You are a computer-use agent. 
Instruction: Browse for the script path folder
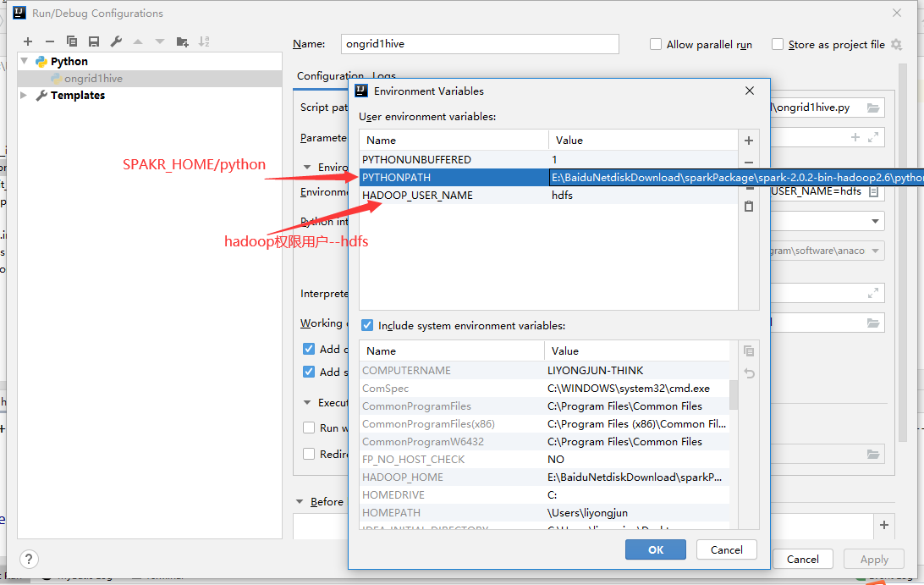coord(872,108)
